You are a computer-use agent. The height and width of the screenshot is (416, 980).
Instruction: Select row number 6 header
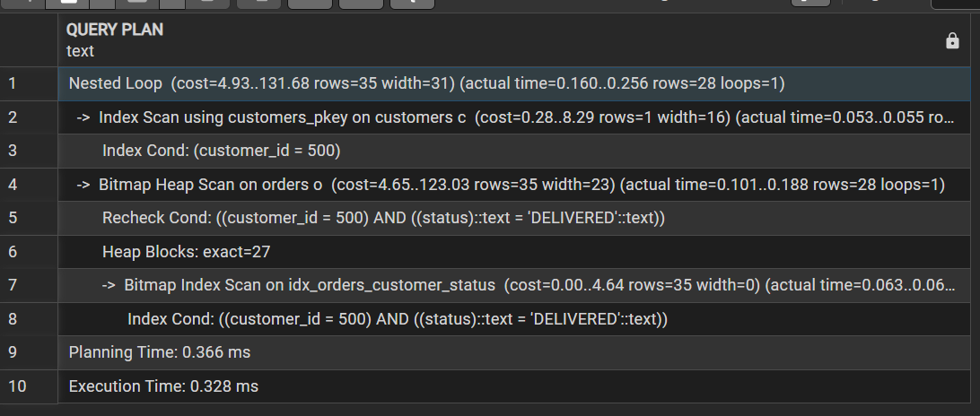point(29,252)
